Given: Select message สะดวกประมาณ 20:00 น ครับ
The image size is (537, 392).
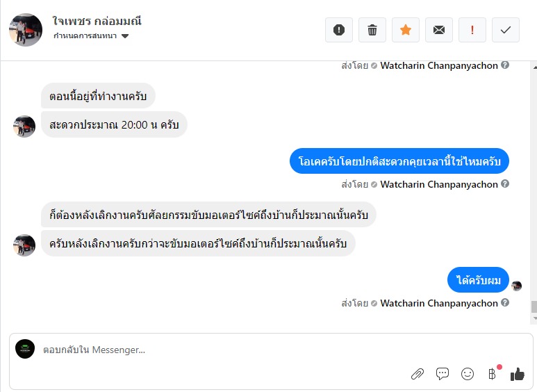Looking at the screenshot, I should pyautogui.click(x=114, y=124).
